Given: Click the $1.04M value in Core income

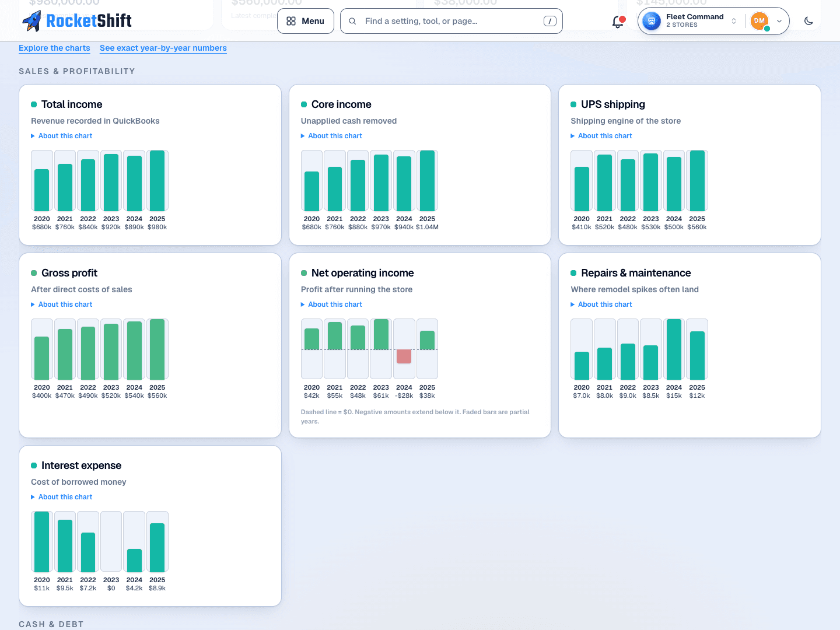Looking at the screenshot, I should click(x=428, y=228).
